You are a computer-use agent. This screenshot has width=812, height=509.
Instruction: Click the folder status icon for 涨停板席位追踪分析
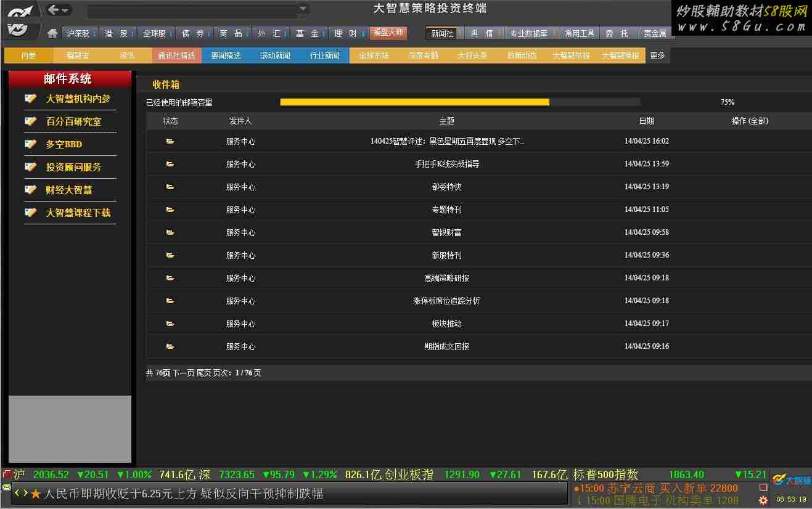coord(170,301)
